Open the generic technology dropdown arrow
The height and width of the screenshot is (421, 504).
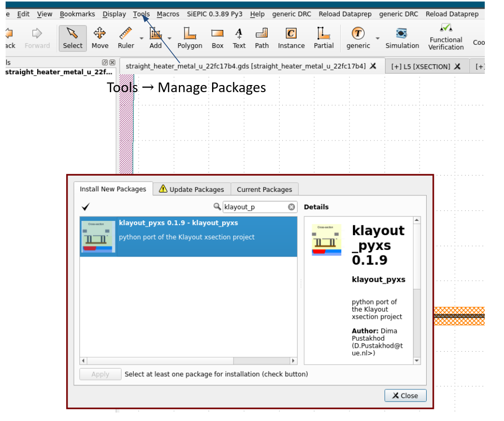(377, 38)
